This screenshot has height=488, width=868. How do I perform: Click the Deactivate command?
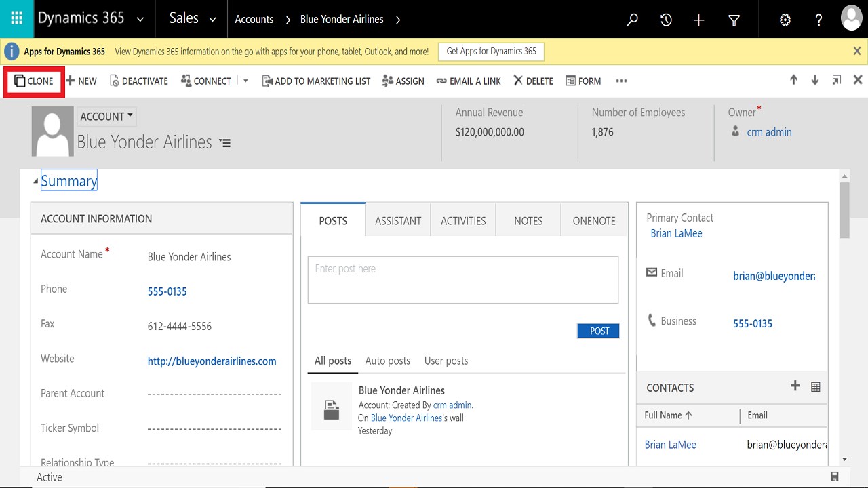pos(139,81)
